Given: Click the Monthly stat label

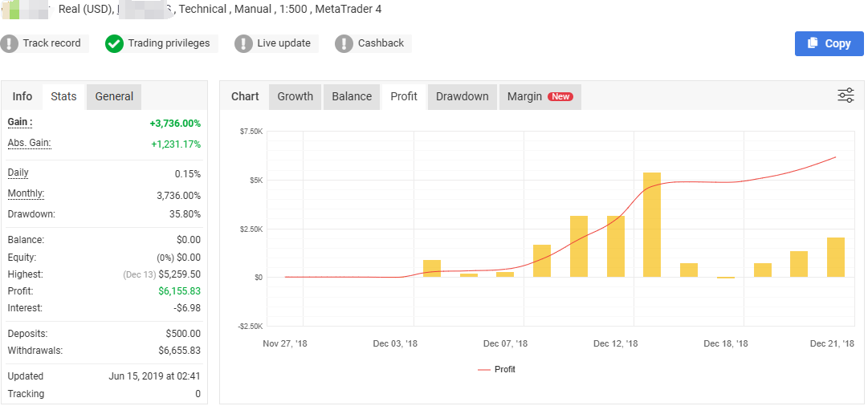Looking at the screenshot, I should click(x=26, y=193).
